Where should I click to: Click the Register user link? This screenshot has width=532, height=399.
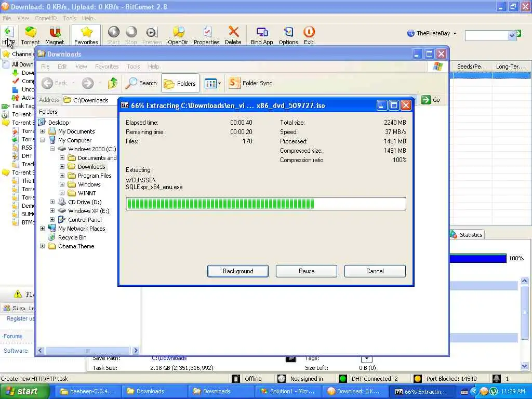[x=21, y=318]
